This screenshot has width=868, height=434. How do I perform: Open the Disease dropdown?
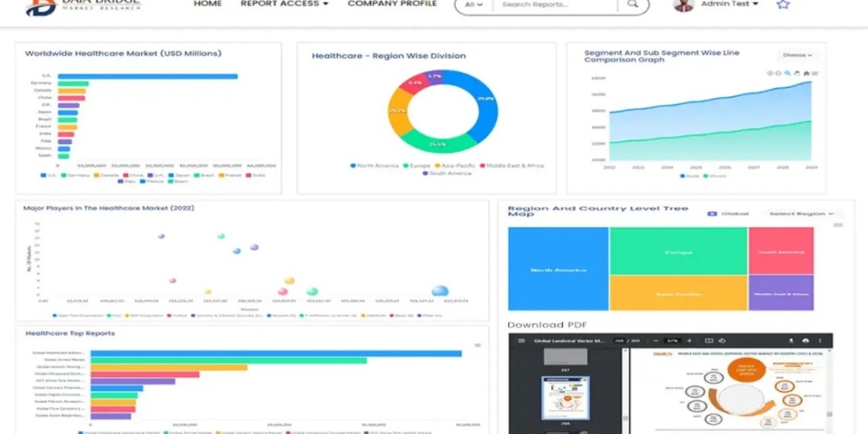[796, 55]
